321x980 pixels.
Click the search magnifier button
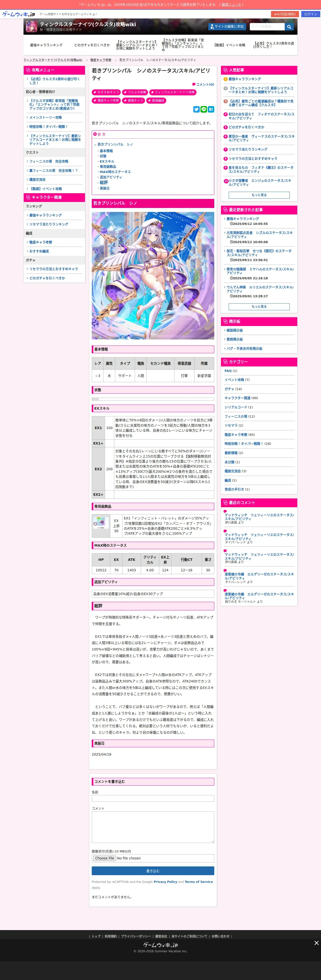pos(289,27)
